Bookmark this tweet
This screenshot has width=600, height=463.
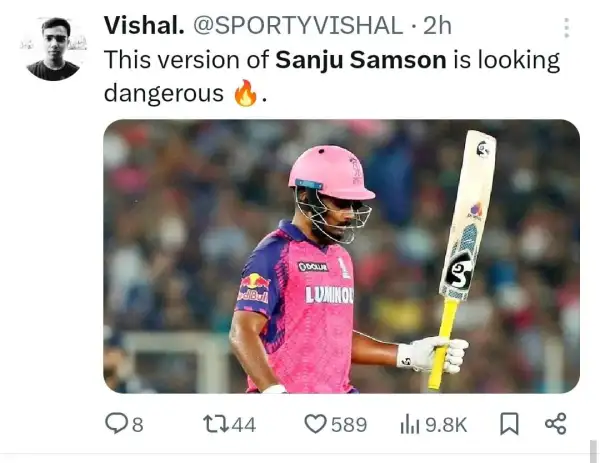(509, 424)
